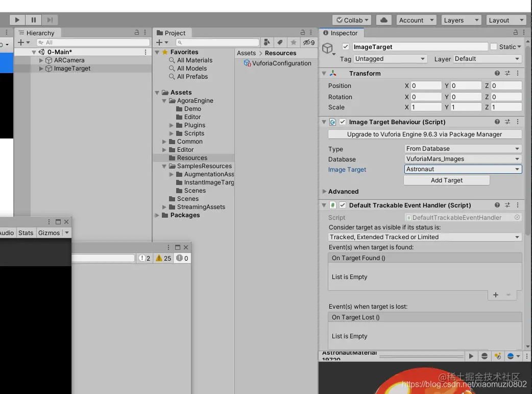The width and height of the screenshot is (532, 394).
Task: Open the Project panel kebab menu
Action: [x=311, y=32]
